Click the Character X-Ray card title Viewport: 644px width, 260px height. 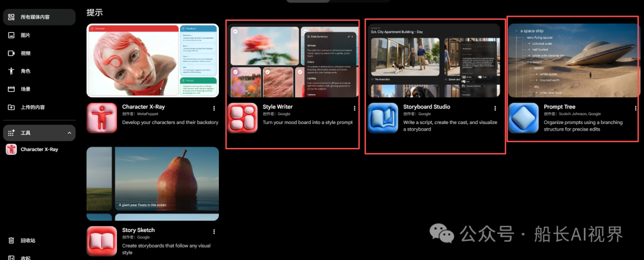pos(143,107)
